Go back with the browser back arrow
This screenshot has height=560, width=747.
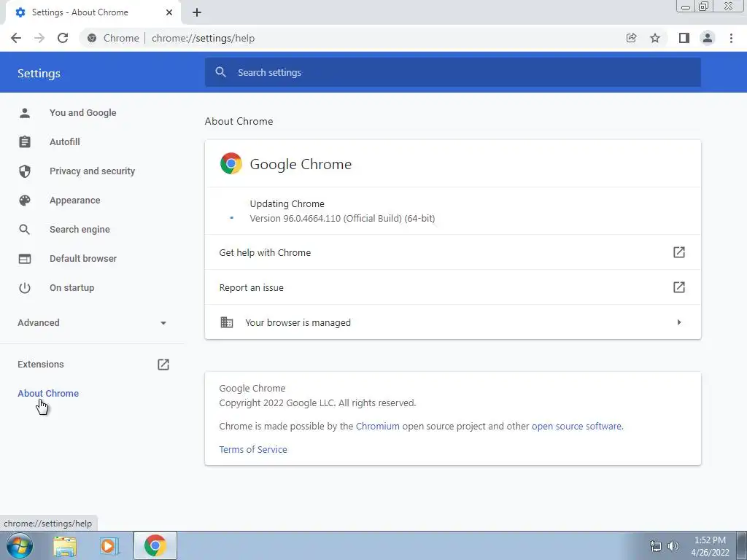tap(16, 38)
